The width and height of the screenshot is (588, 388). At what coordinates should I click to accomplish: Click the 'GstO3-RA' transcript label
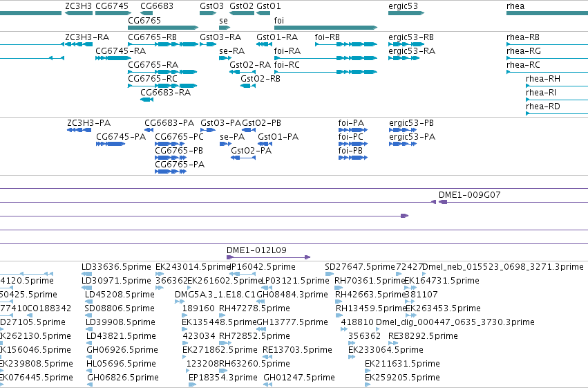coord(220,37)
